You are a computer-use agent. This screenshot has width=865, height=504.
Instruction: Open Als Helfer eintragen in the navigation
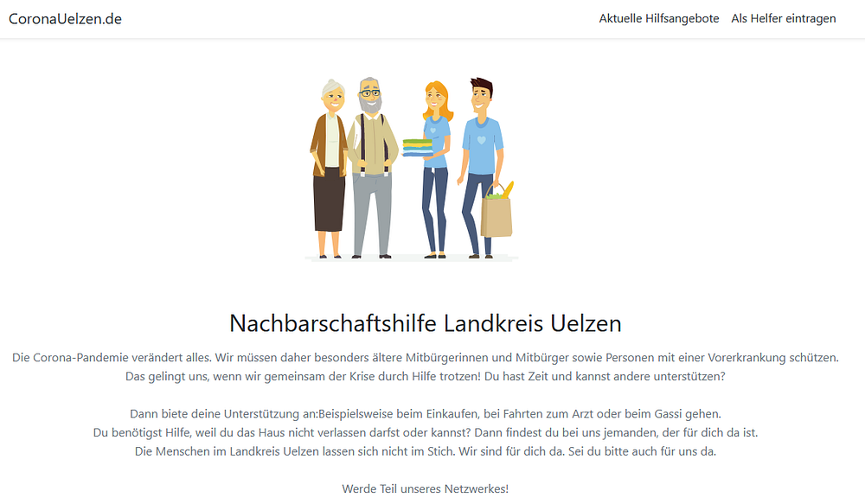pyautogui.click(x=784, y=19)
